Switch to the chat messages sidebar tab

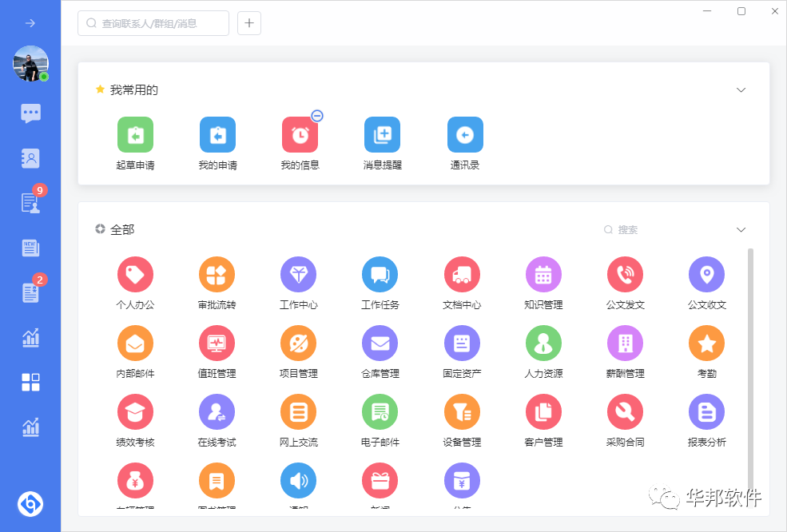coord(30,113)
